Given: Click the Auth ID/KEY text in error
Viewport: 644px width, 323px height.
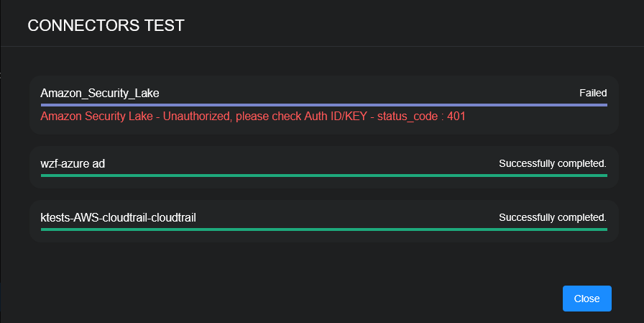Looking at the screenshot, I should pos(337,116).
